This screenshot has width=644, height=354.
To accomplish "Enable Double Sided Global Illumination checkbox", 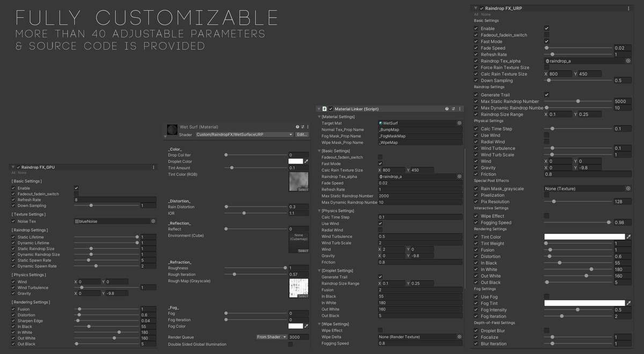I will point(290,344).
